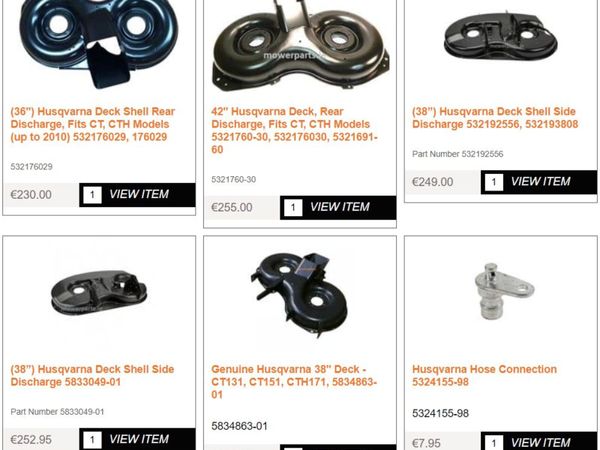Open the 38" Deck Shell 5833049-01 image
The width and height of the screenshot is (600, 450).
99,293
